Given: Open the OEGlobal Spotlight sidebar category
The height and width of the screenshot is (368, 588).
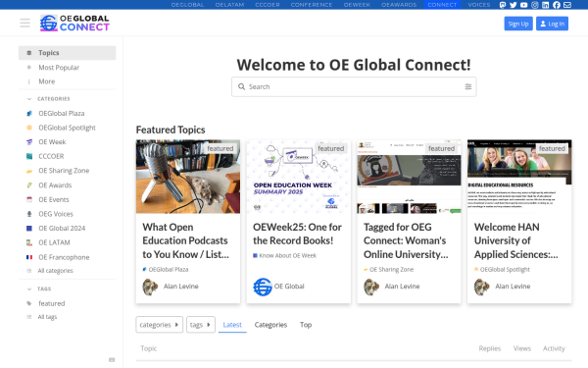Looking at the screenshot, I should pyautogui.click(x=67, y=128).
